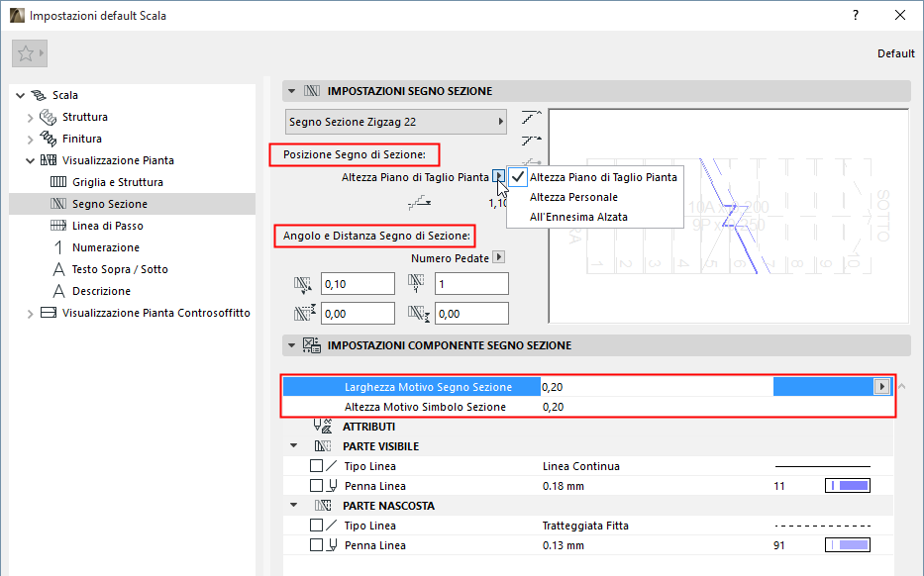Viewport: 924px width, 576px height.
Task: Select the Numerazione icon
Action: point(58,247)
